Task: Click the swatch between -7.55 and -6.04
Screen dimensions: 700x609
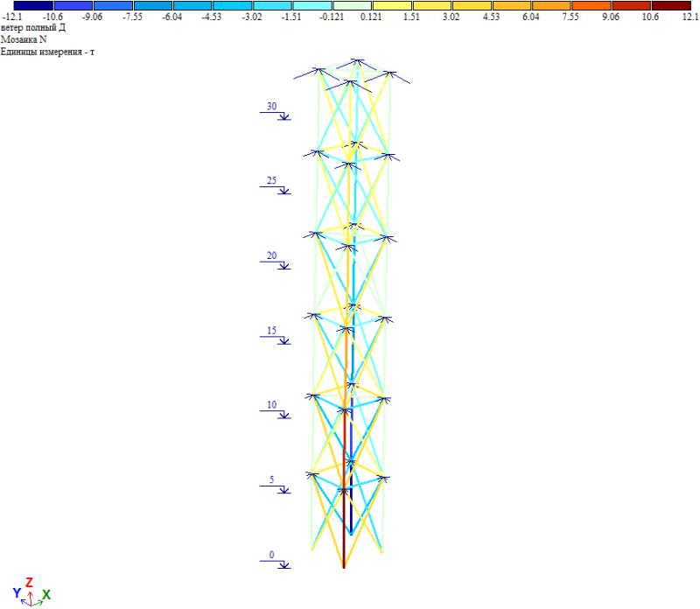Action: click(x=153, y=6)
